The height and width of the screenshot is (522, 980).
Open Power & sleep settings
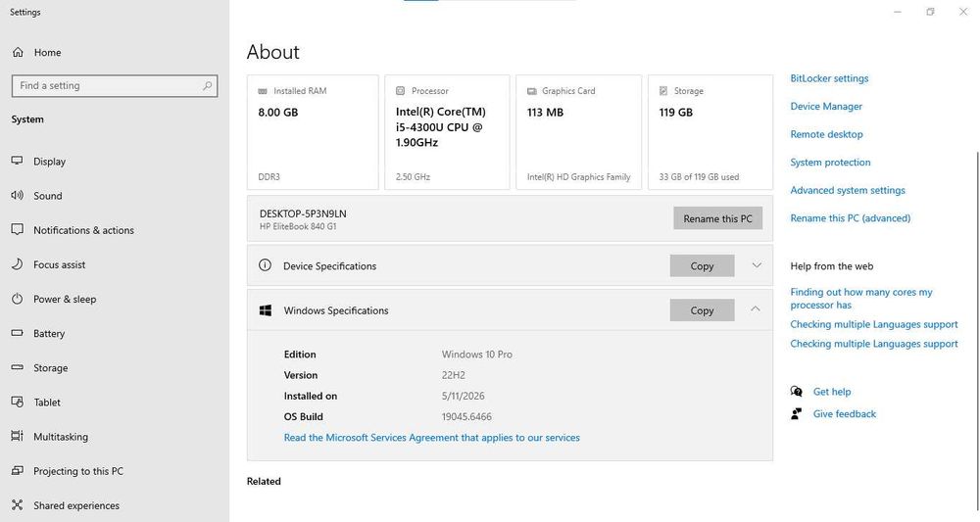pos(65,299)
